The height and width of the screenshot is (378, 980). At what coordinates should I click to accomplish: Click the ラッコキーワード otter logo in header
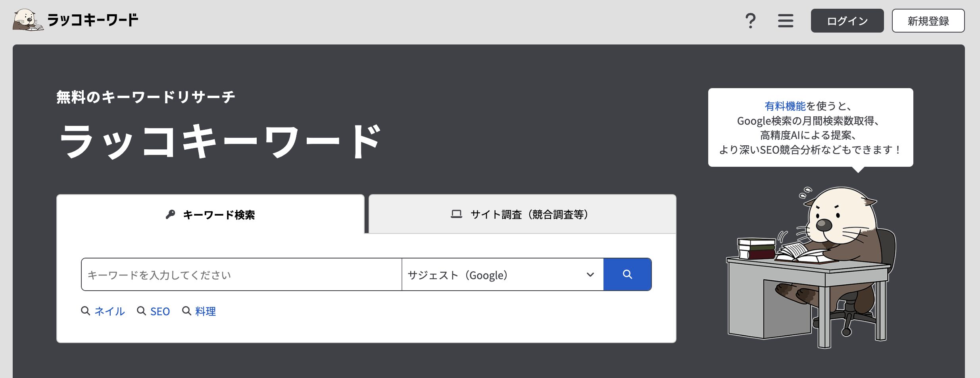click(28, 20)
